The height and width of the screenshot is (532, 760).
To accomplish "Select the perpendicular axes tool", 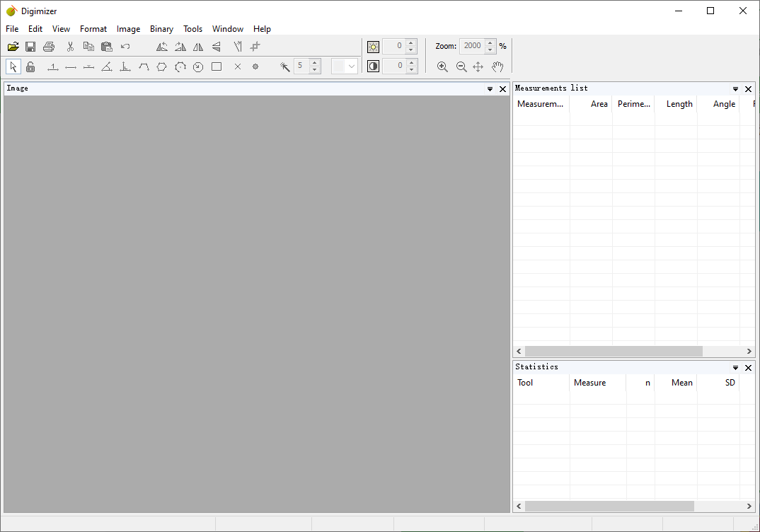I will tap(125, 67).
